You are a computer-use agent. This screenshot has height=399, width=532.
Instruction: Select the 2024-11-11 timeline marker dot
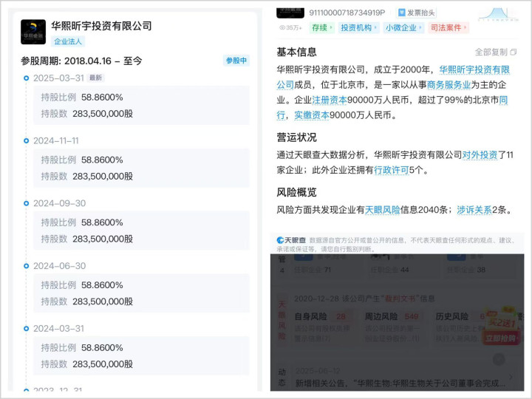(x=27, y=141)
